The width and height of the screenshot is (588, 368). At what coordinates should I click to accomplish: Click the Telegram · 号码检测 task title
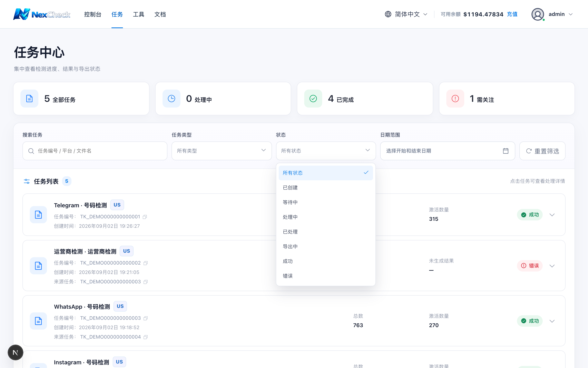point(80,205)
